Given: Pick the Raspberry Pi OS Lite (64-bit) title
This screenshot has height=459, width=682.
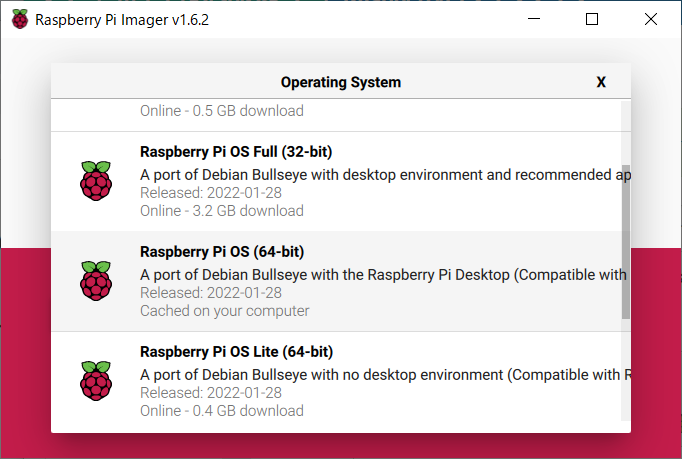Looking at the screenshot, I should (x=237, y=352).
